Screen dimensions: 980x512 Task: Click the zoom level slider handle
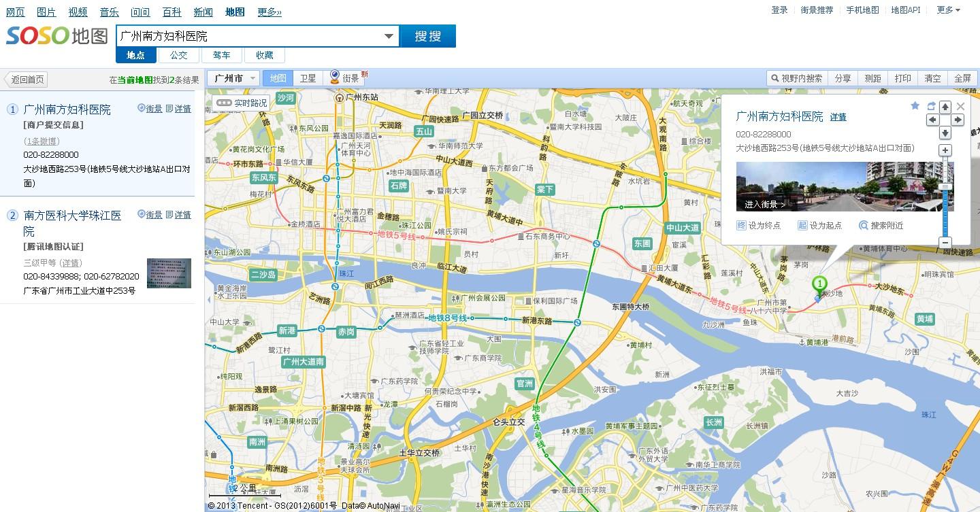[x=945, y=186]
